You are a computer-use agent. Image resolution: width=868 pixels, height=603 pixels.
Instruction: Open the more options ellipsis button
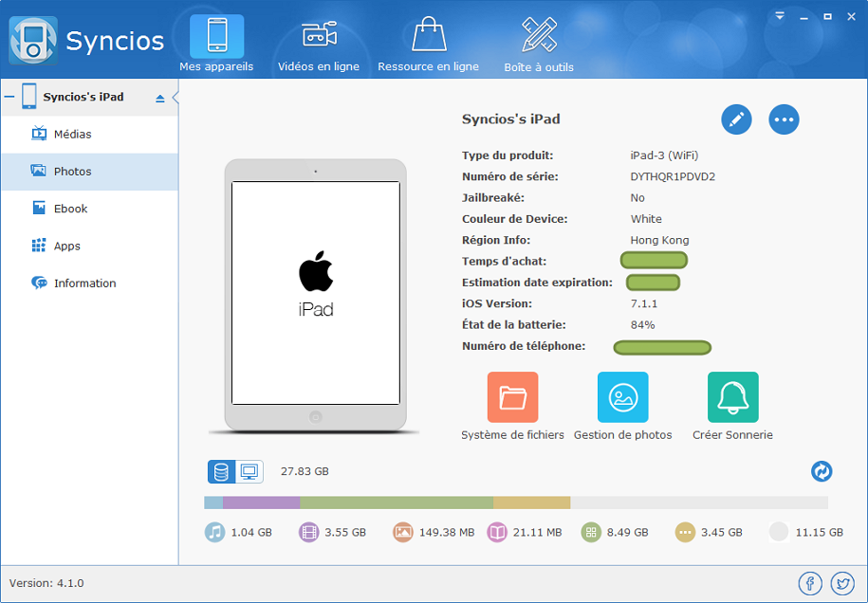click(x=784, y=119)
